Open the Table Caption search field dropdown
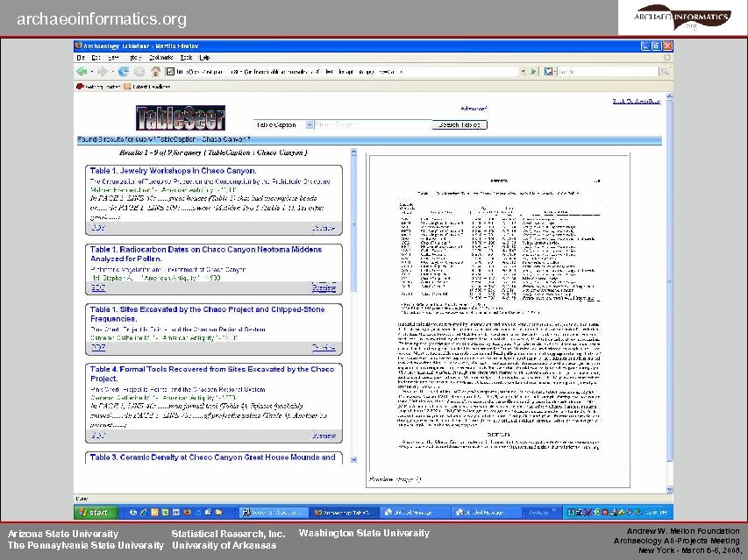748x560 pixels. coord(310,124)
